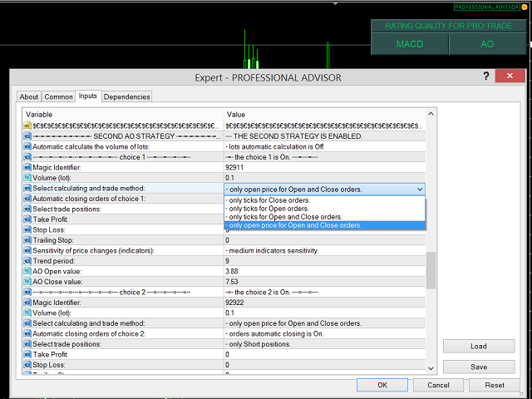Open the Dependencies tab
The width and height of the screenshot is (532, 399).
[x=127, y=97]
